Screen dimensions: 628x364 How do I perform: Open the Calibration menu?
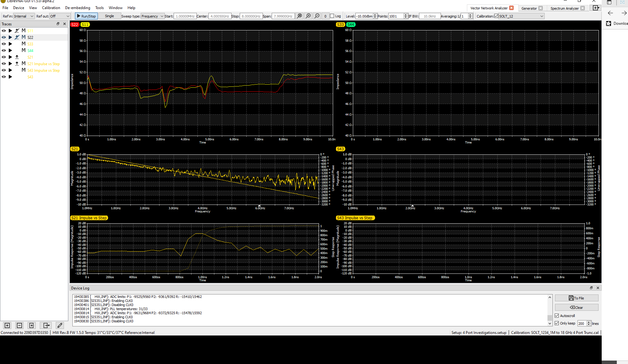pos(51,8)
